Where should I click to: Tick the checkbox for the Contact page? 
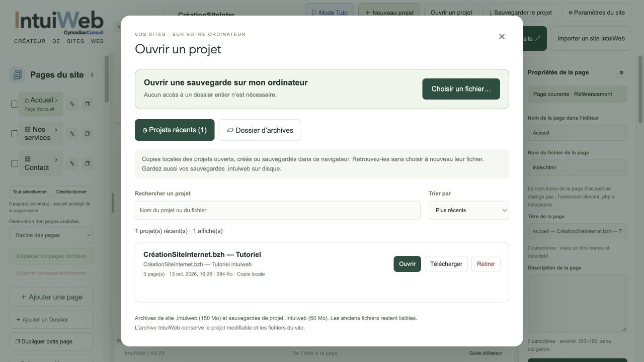(15, 163)
